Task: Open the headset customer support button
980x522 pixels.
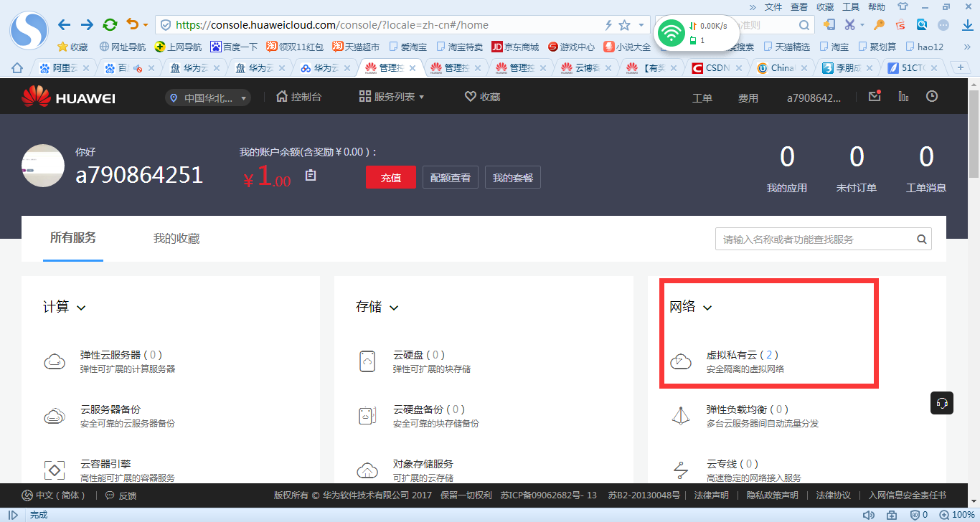Action: click(x=942, y=403)
